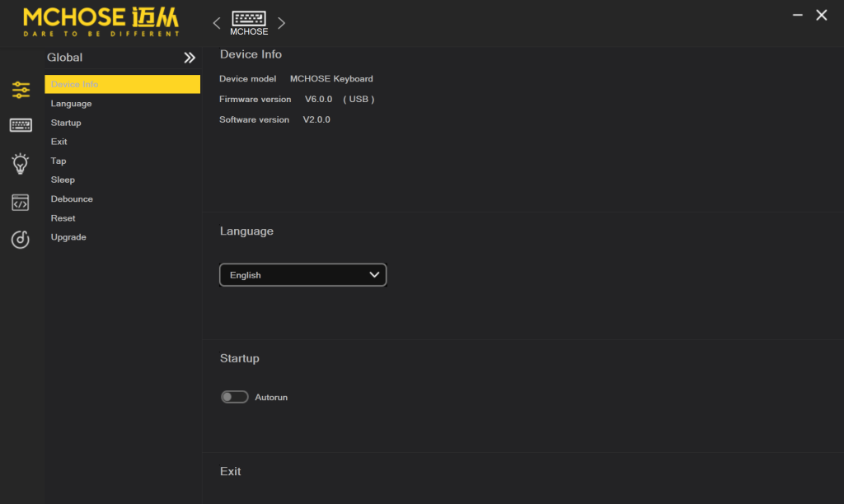Open the lighting bulb icon
The height and width of the screenshot is (504, 844).
(x=21, y=163)
